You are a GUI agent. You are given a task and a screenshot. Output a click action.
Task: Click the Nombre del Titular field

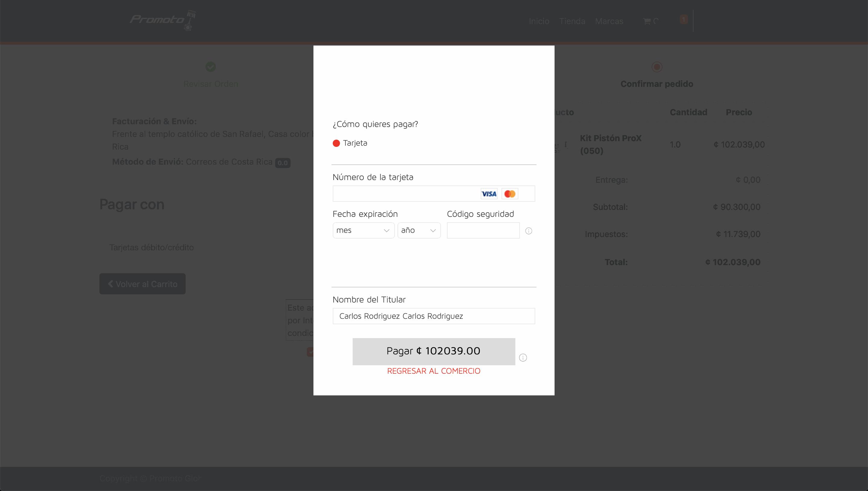[434, 316]
